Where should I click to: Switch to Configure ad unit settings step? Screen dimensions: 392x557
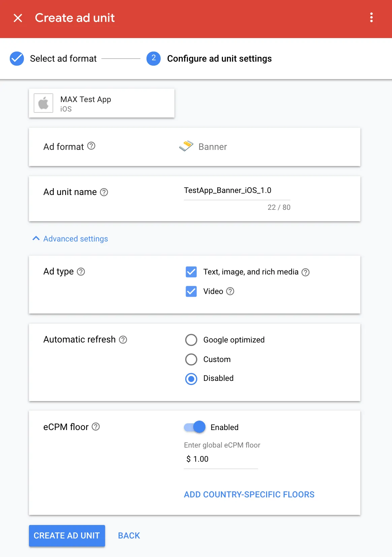pos(219,58)
